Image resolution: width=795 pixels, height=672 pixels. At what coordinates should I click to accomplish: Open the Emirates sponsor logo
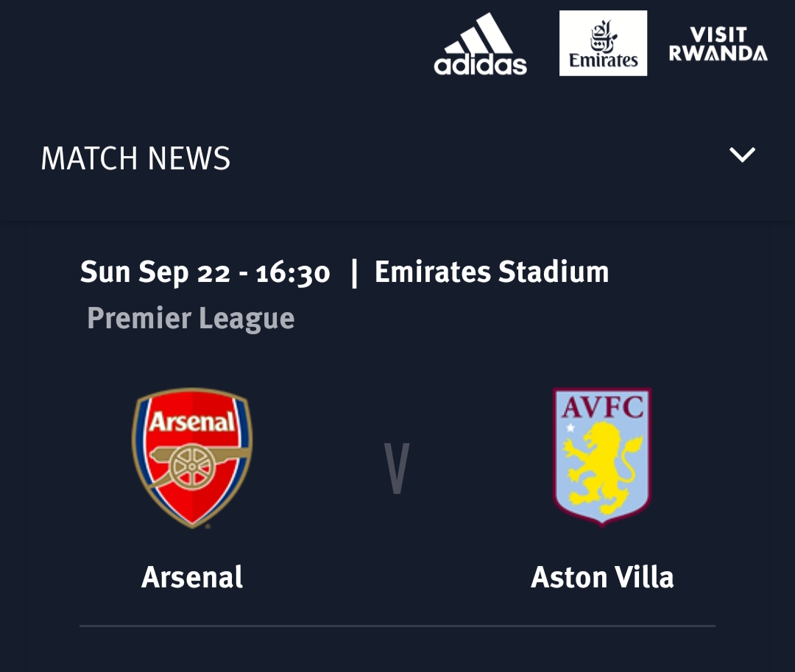(603, 43)
